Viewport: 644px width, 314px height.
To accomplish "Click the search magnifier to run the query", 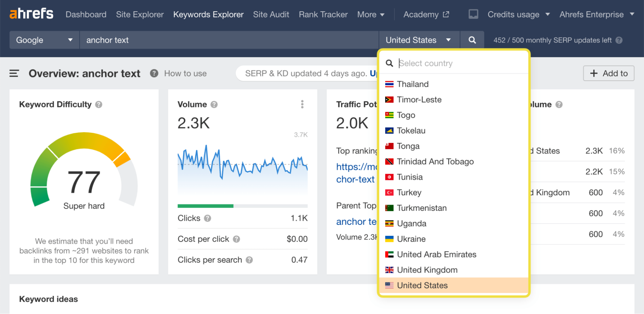I will point(472,40).
